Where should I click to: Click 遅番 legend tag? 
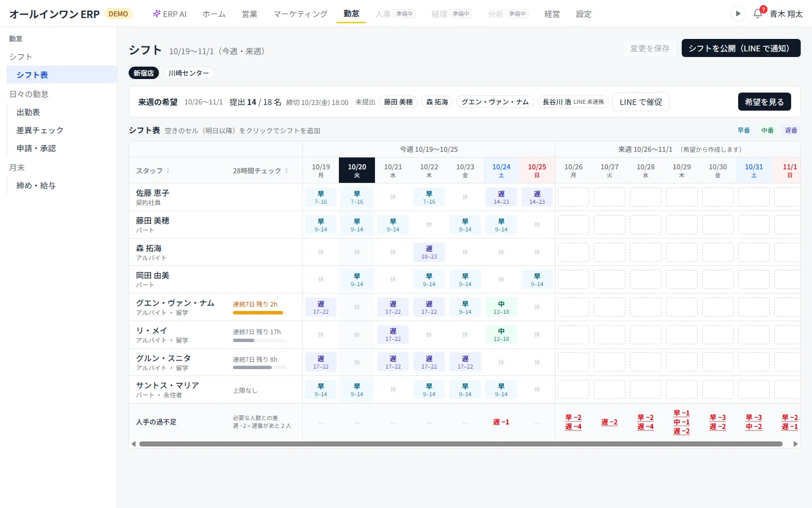pyautogui.click(x=791, y=130)
